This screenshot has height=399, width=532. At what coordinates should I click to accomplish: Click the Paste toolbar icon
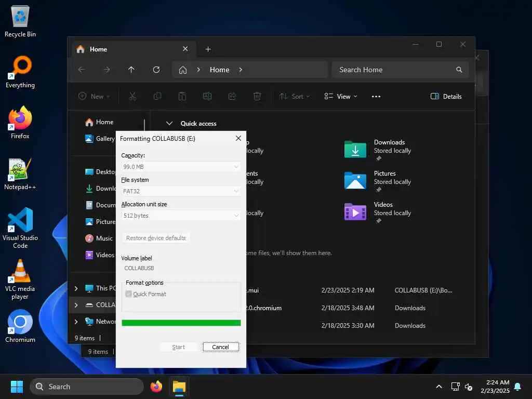tap(182, 96)
